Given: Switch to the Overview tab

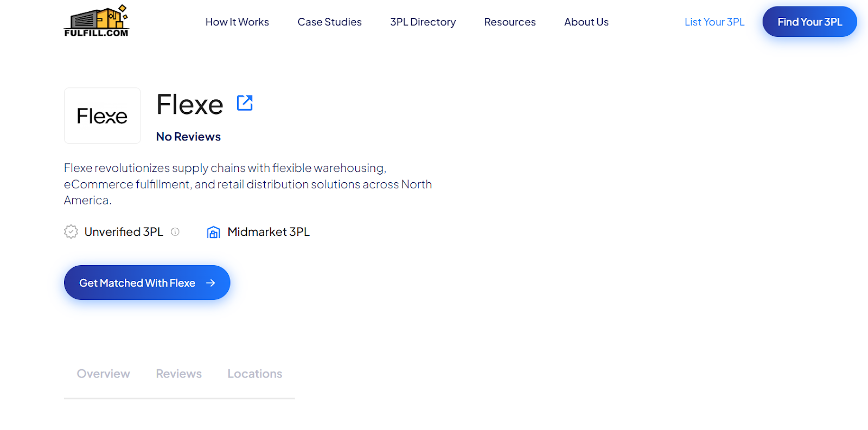Looking at the screenshot, I should [104, 374].
